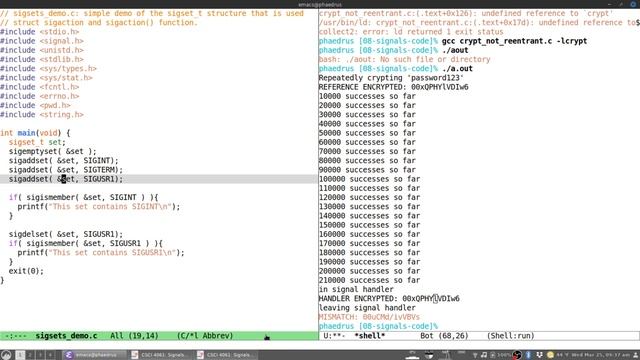Click the last shell prompt phaedrus [08-signals-code]%
640x360 pixels.
coord(378,326)
